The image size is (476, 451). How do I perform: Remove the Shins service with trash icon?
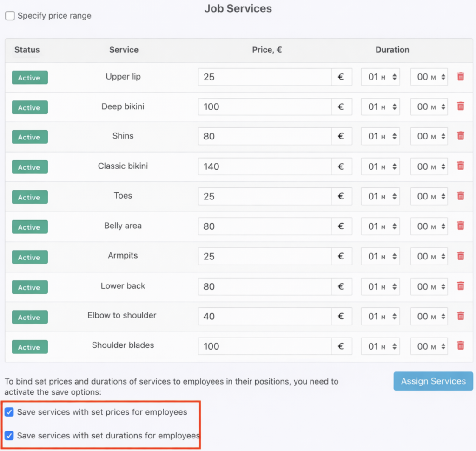coord(461,136)
